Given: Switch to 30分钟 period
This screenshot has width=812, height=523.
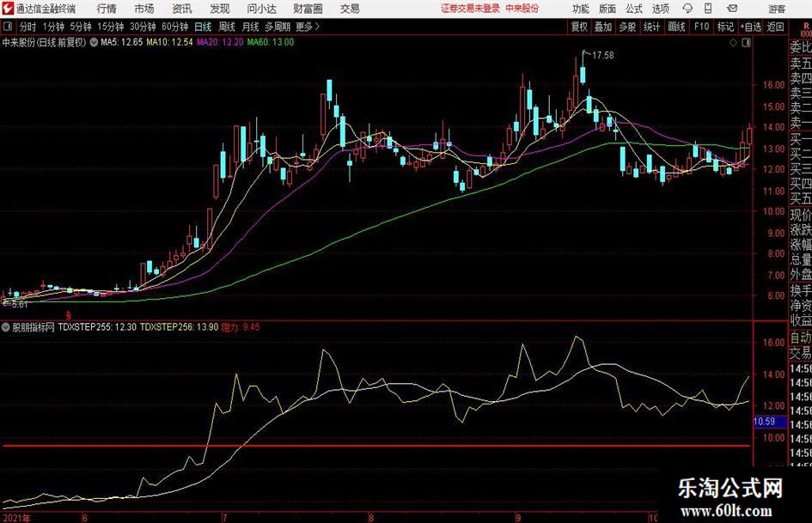Looking at the screenshot, I should click(143, 27).
